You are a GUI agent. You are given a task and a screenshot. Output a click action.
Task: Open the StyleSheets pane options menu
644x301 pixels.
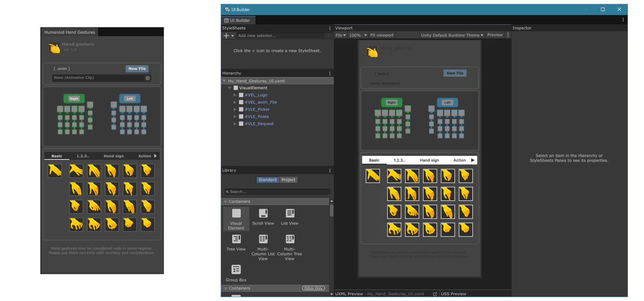point(330,28)
